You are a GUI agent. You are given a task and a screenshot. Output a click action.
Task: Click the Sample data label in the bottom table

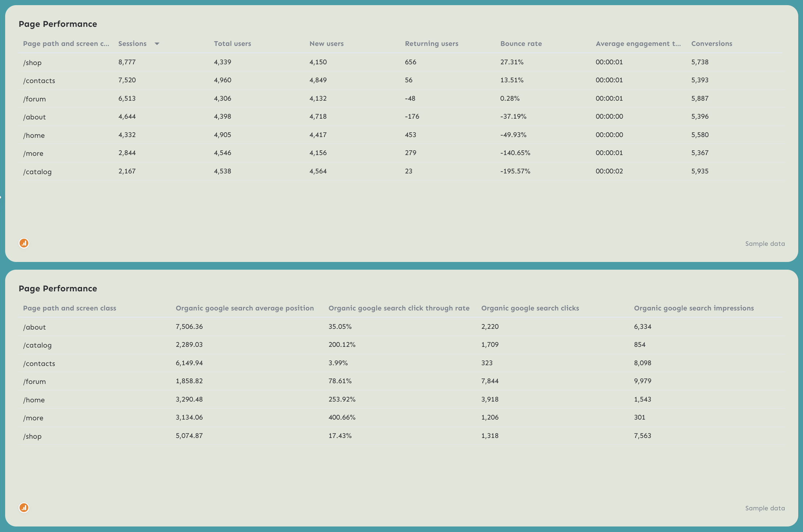pyautogui.click(x=765, y=508)
